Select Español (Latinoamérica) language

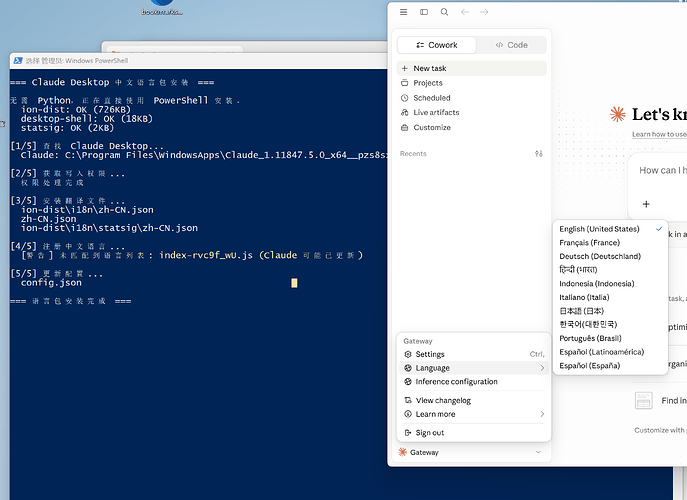pyautogui.click(x=610, y=352)
